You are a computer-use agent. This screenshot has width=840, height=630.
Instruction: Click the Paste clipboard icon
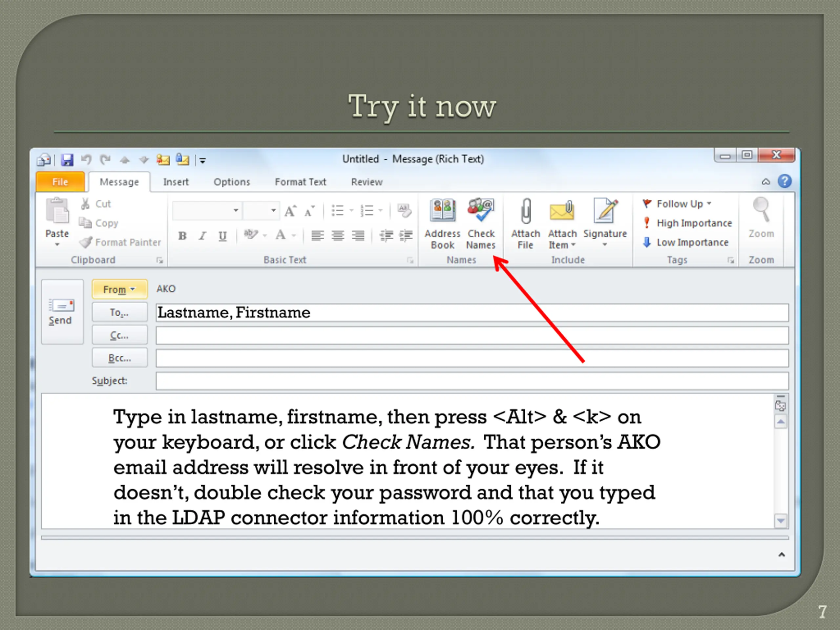[57, 210]
